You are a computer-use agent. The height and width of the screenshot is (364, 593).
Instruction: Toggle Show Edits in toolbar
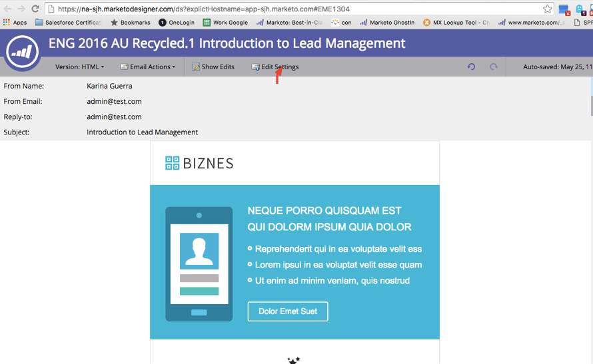coord(213,67)
